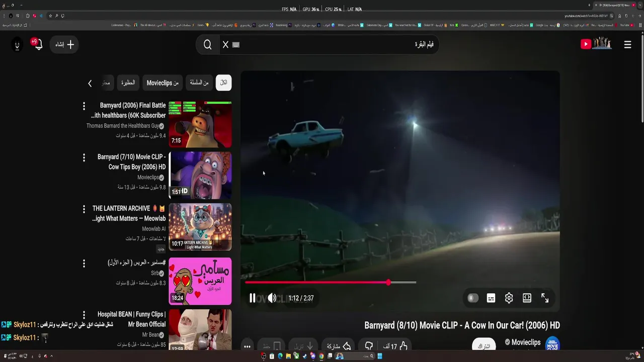Open options for Barnyard 7/10 Movie CLIP
The height and width of the screenshot is (362, 644).
click(84, 158)
